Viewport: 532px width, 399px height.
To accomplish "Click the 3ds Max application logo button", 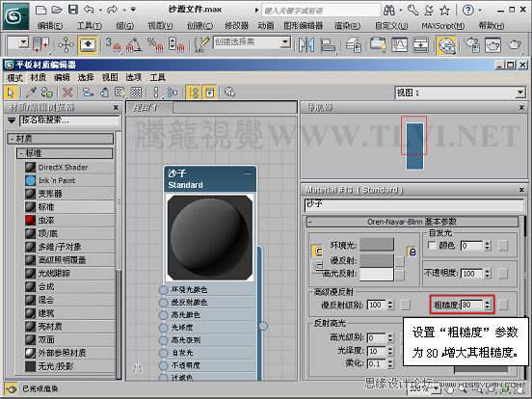I will 15,15.
